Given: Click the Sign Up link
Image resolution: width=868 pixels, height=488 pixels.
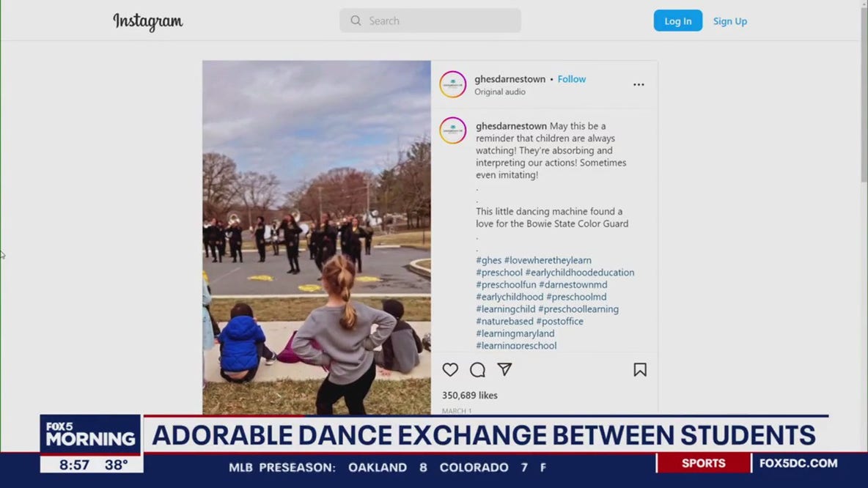Looking at the screenshot, I should coord(729,21).
